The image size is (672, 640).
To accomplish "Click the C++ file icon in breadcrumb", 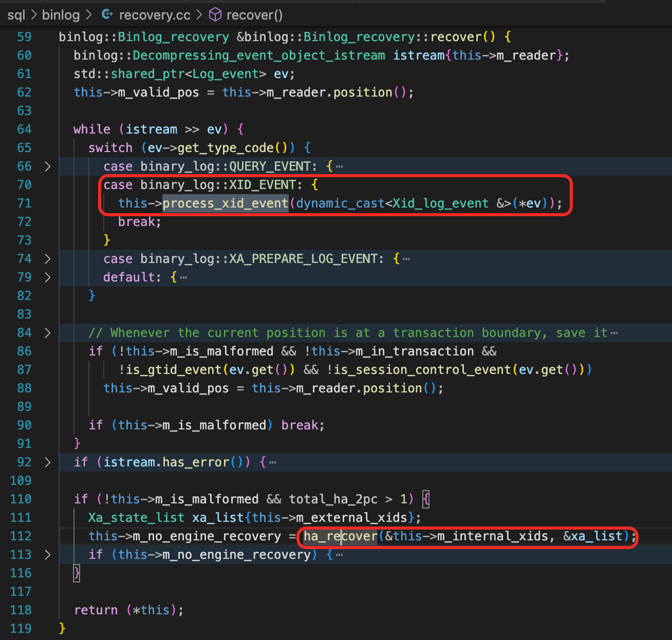I will point(107,15).
